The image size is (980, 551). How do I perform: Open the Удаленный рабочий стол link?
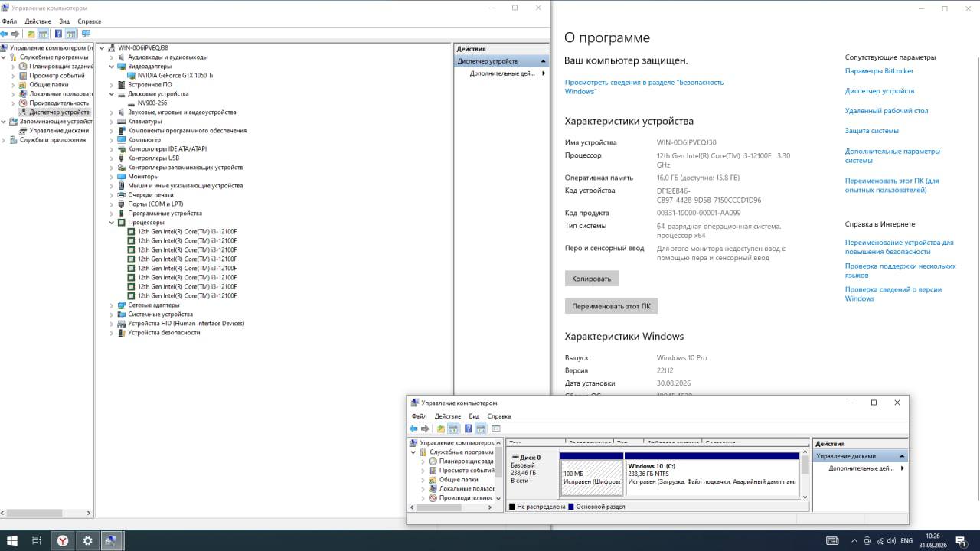click(x=887, y=111)
